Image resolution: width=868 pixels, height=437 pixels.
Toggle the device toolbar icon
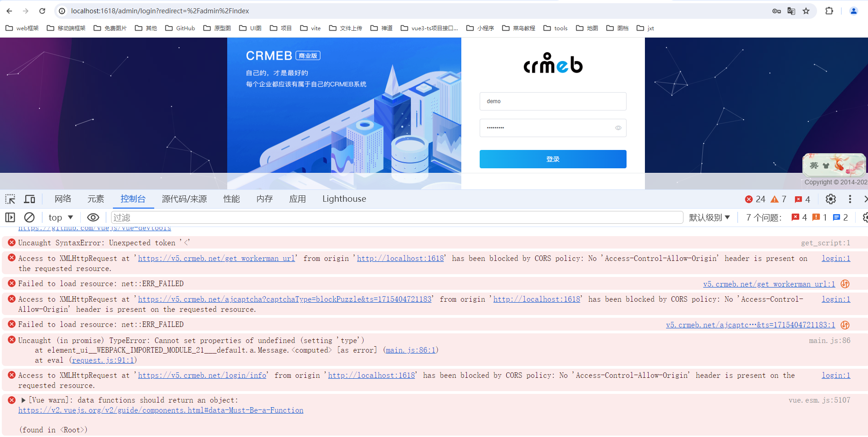(29, 199)
